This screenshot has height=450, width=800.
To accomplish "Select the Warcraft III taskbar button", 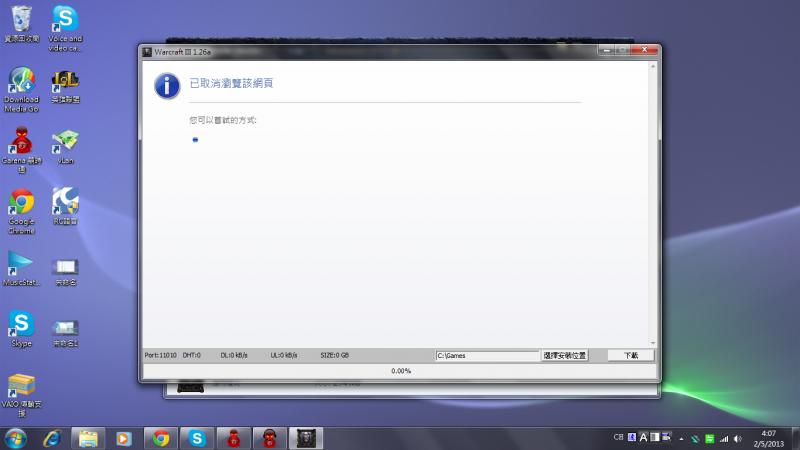I will pos(306,438).
